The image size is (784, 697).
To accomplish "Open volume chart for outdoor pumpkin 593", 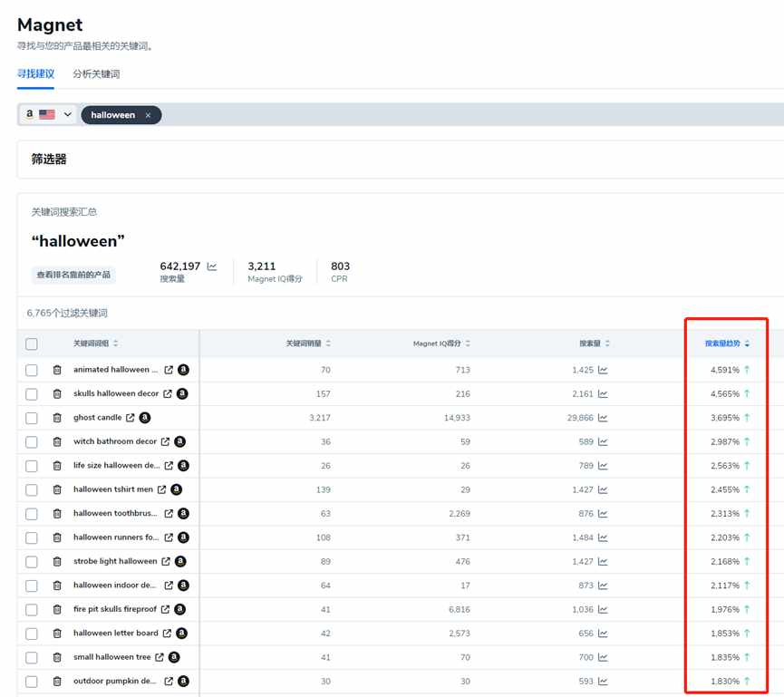I will 603,681.
